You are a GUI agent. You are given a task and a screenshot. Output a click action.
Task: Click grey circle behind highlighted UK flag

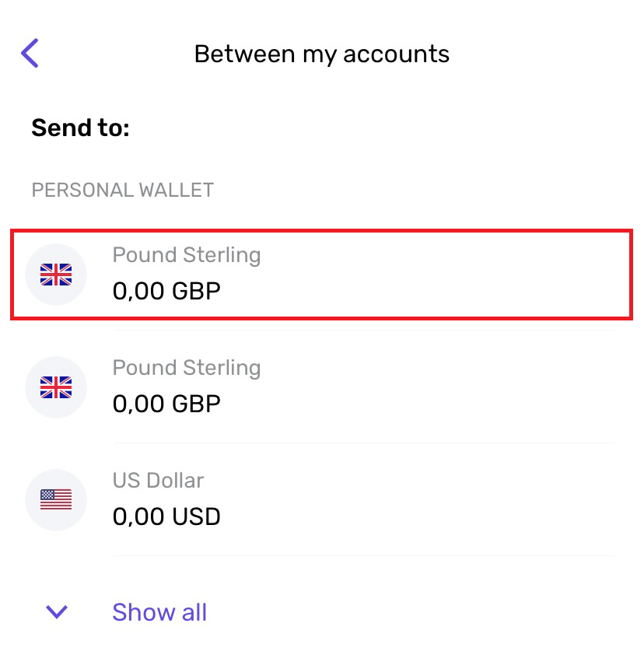(56, 275)
